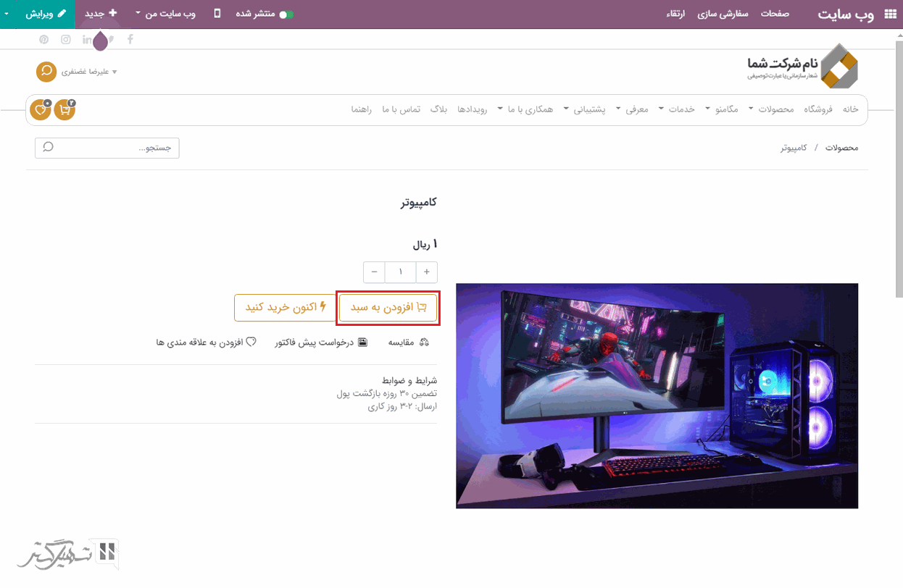Click the وب سایت app title
Viewport: 903px width, 588px height.
click(846, 14)
